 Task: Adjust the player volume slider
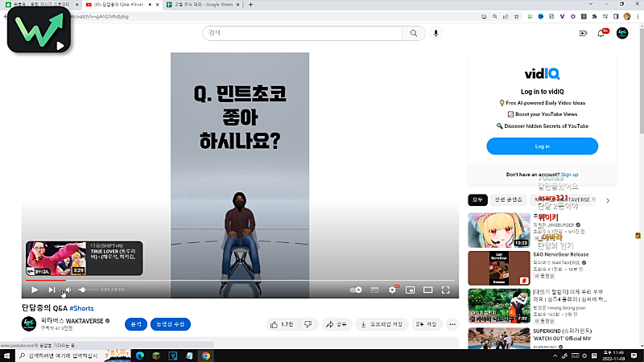(88, 290)
